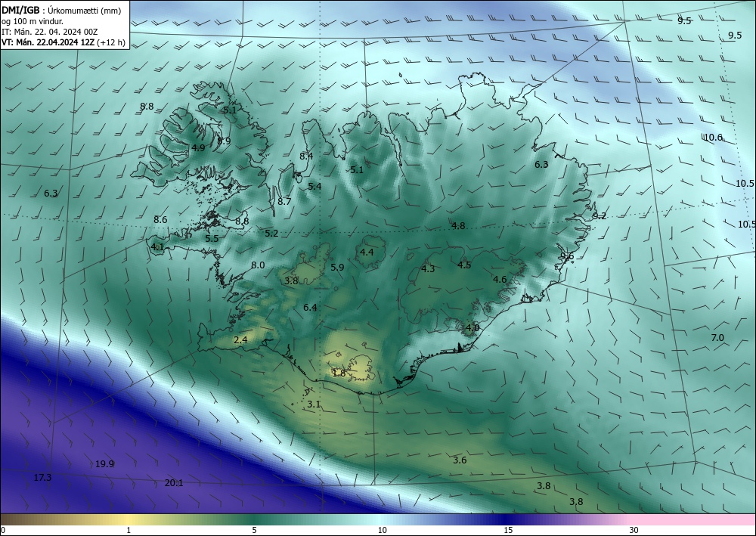
Task: Select the 5.9 map value
Action: (x=337, y=267)
